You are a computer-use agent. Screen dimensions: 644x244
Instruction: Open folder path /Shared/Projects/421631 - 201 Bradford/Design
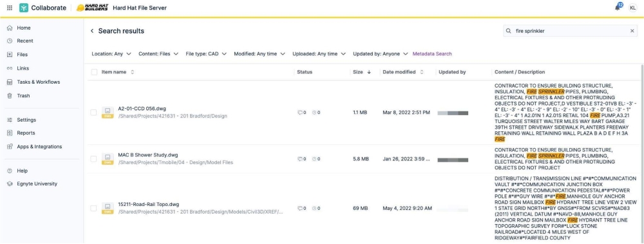173,117
